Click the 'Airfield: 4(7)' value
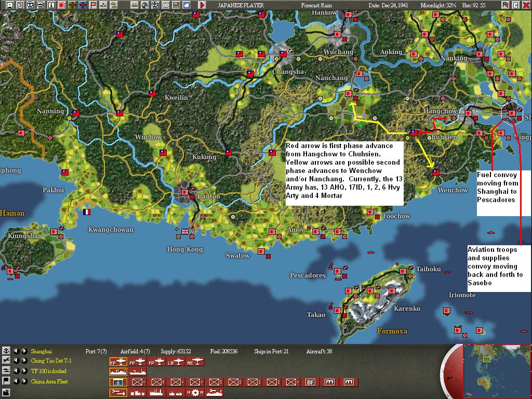 pos(135,351)
